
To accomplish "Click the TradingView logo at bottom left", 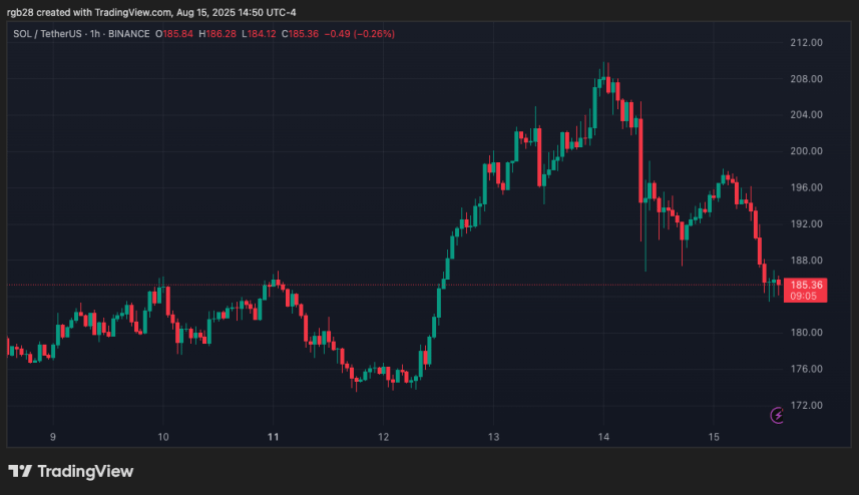I will click(x=70, y=471).
